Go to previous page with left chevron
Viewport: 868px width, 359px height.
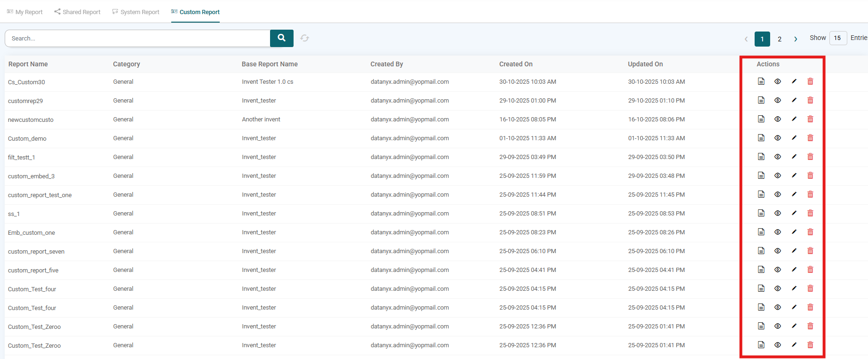[x=746, y=39]
